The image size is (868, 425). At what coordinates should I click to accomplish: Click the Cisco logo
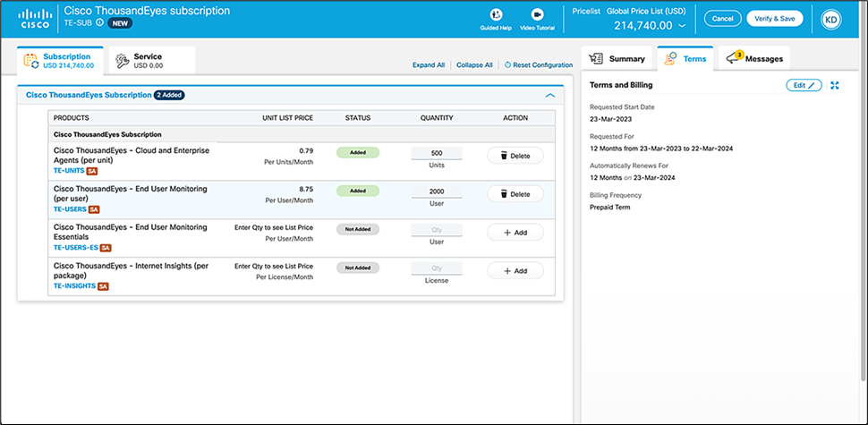(x=35, y=19)
